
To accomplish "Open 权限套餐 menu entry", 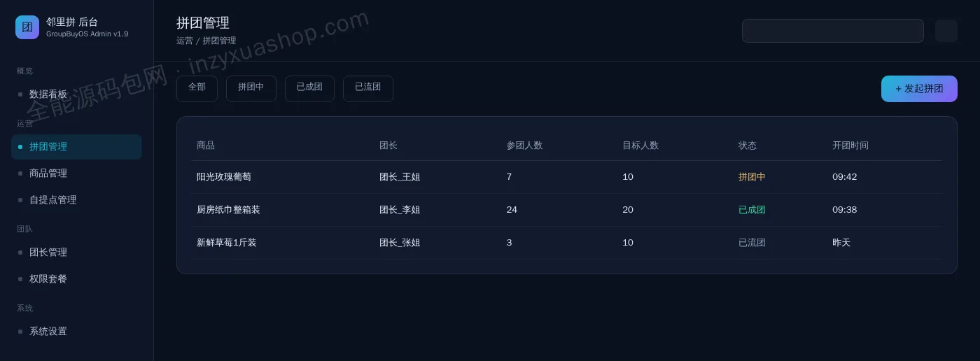I will pos(76,279).
